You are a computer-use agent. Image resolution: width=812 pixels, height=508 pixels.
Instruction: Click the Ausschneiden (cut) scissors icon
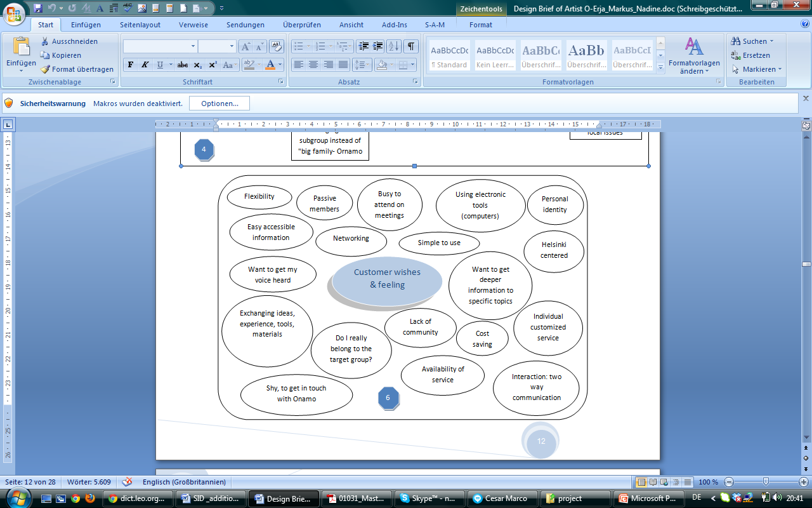[x=45, y=41]
